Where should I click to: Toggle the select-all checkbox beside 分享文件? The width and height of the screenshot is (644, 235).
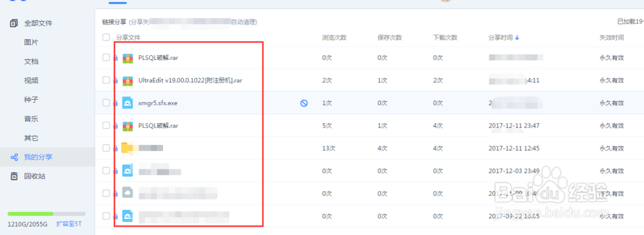(106, 37)
